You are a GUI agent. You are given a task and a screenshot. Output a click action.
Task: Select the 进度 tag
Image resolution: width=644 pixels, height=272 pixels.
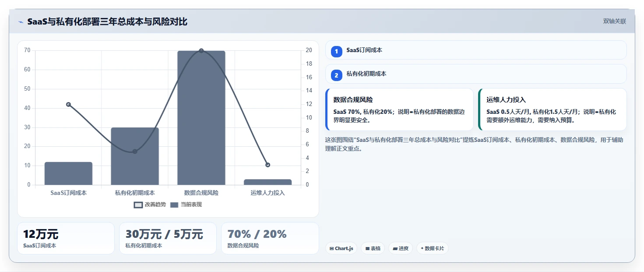401,248
